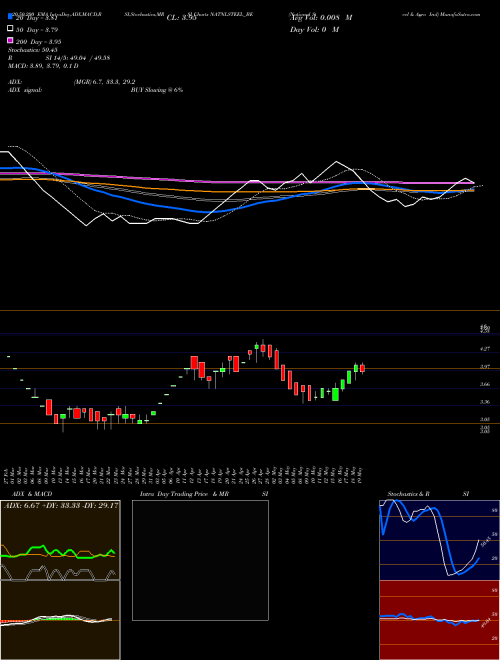Click the 'ADX: 6.67 +DY: 33.33 -DY: 29.17' readout
Screen dimensions: 500x660
tap(61, 506)
